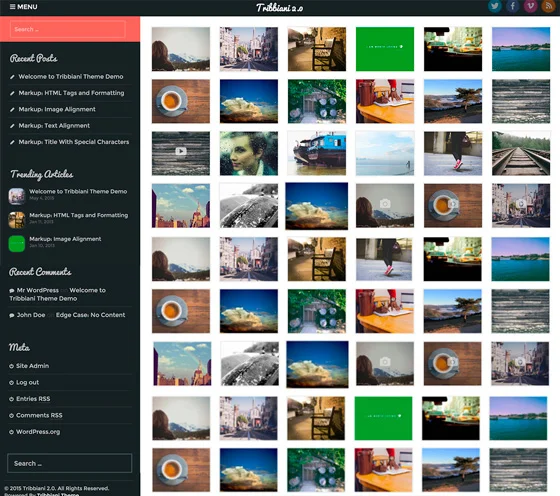
Task: Focus the bottom sidebar search box
Action: [x=70, y=463]
